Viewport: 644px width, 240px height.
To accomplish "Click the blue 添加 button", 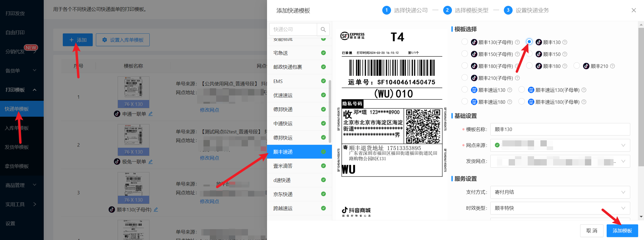I will (78, 40).
